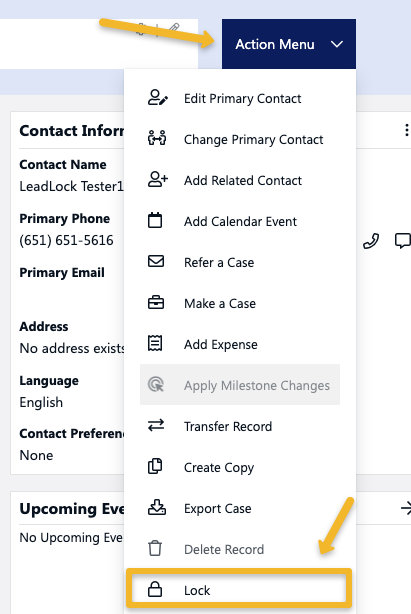Screen dimensions: 411x614
Task: Click the chevron arrow on Action Menu
Action: [x=337, y=44]
